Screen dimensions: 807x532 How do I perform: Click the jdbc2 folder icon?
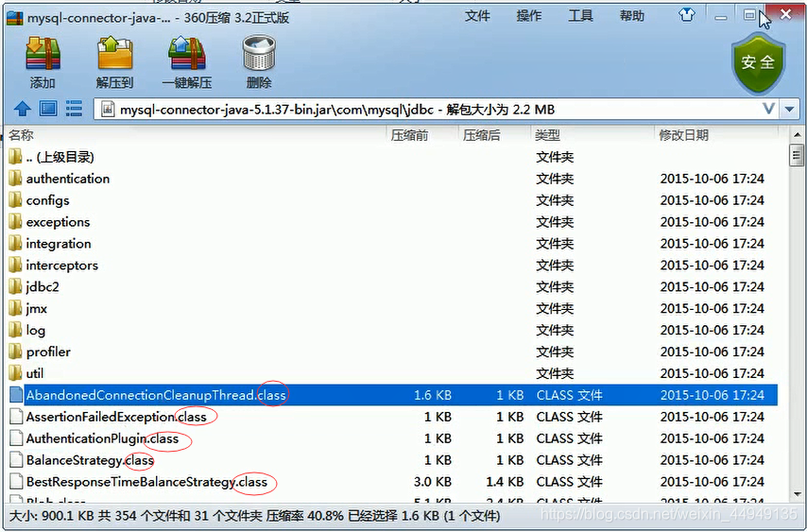point(16,286)
